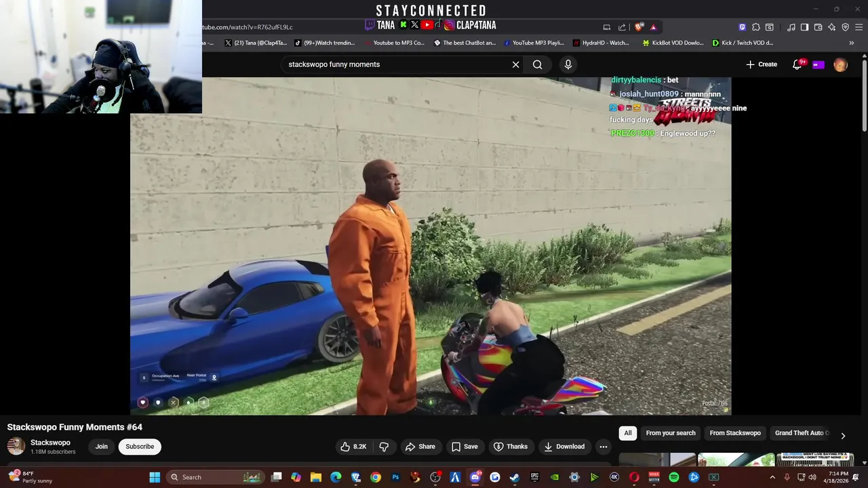Open Brave Rewards triangle icon
This screenshot has width=868, height=488.
click(x=653, y=27)
